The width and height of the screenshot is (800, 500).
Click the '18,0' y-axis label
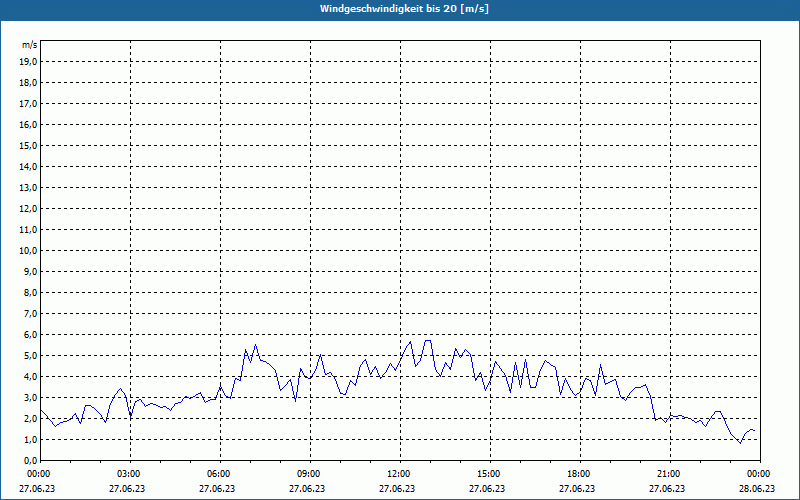click(29, 83)
